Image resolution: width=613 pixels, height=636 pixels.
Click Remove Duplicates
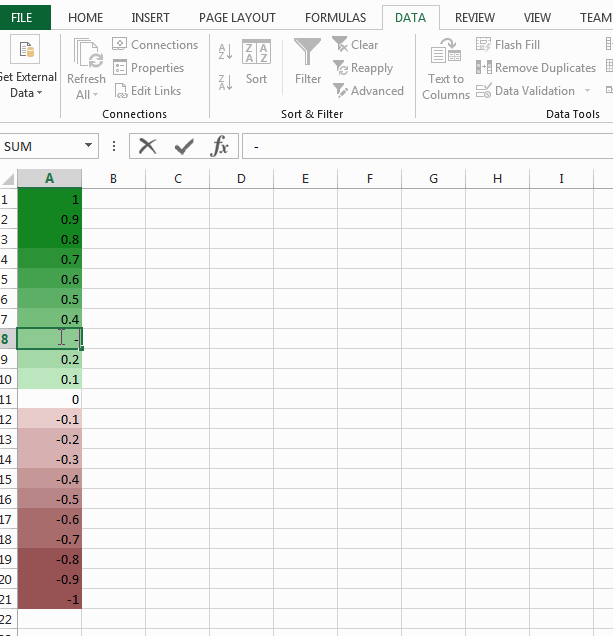(x=536, y=68)
